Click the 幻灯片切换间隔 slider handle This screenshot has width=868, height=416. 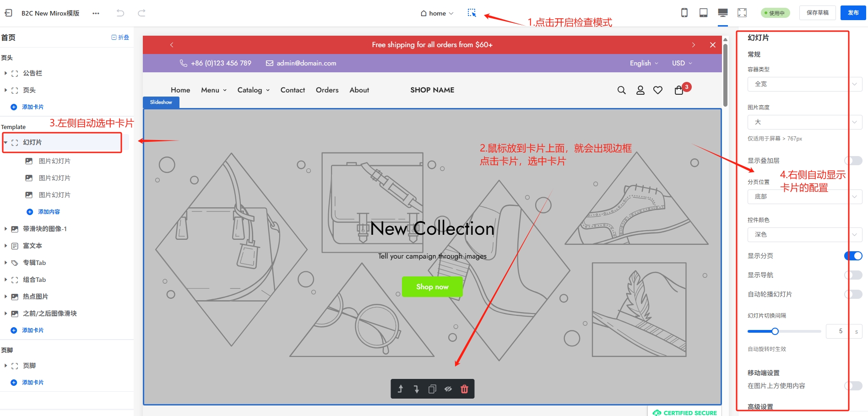point(775,331)
